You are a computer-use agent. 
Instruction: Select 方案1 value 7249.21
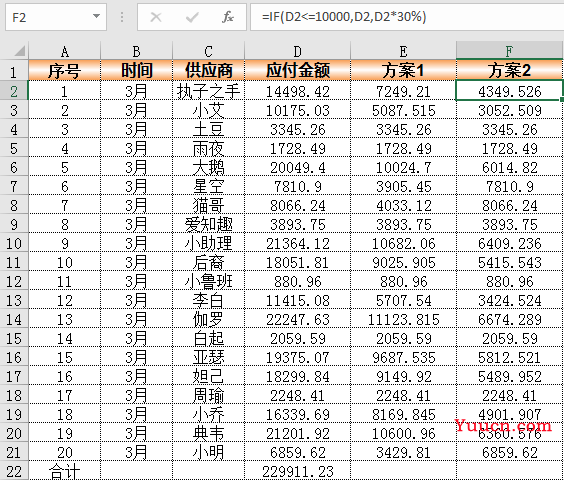(403, 90)
